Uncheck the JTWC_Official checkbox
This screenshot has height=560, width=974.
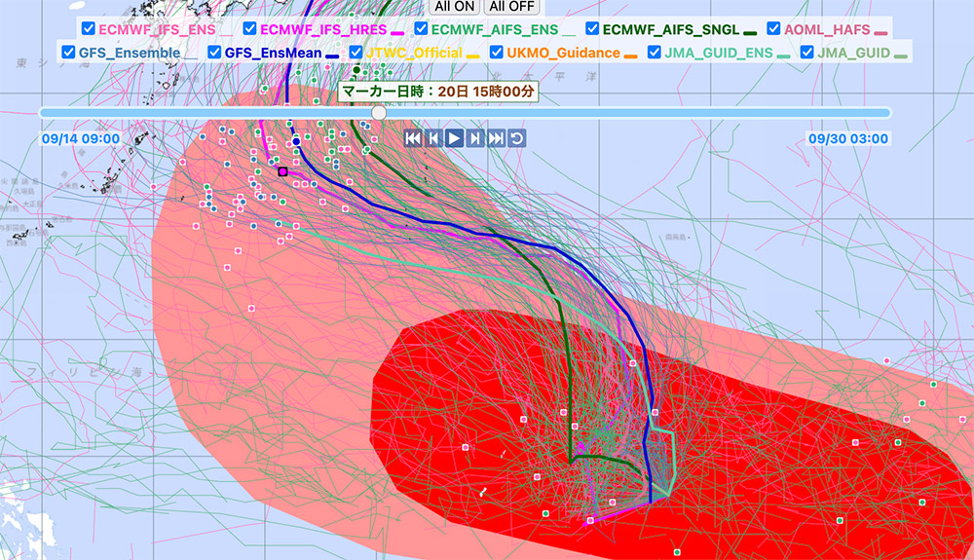[356, 53]
